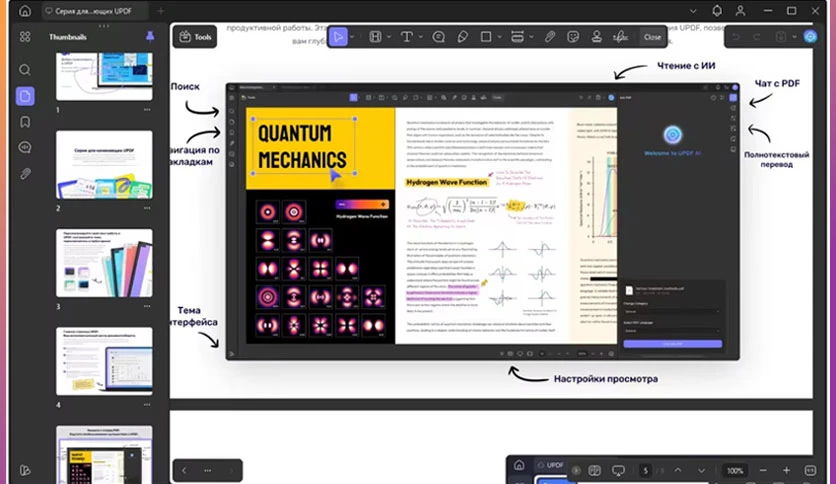Click the bottom-left sidebar panel icon
The image size is (836, 484).
point(25,470)
